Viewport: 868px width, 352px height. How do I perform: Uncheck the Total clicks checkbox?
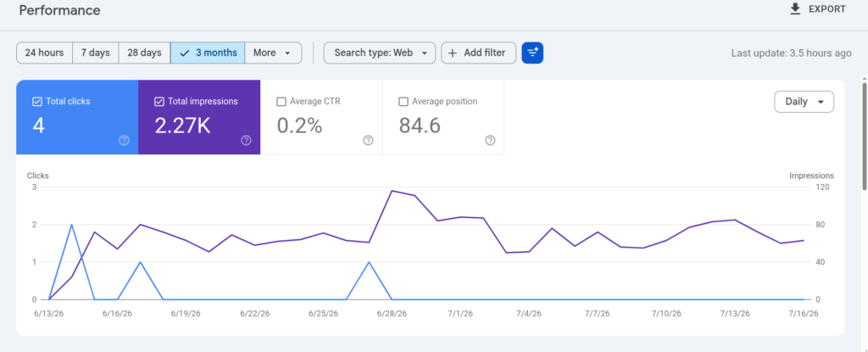click(37, 102)
